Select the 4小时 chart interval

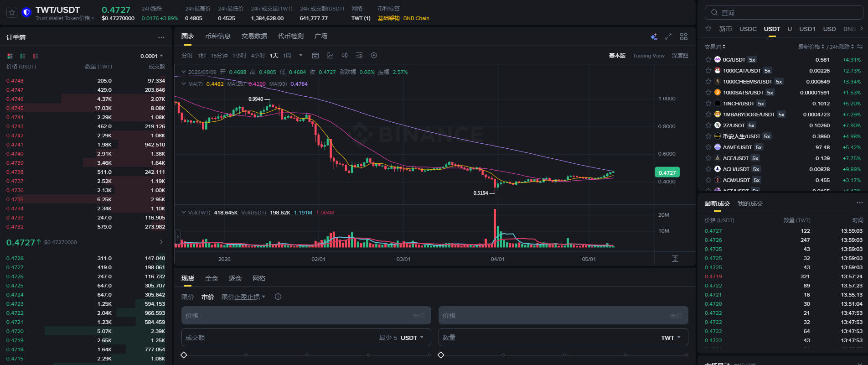coord(258,56)
